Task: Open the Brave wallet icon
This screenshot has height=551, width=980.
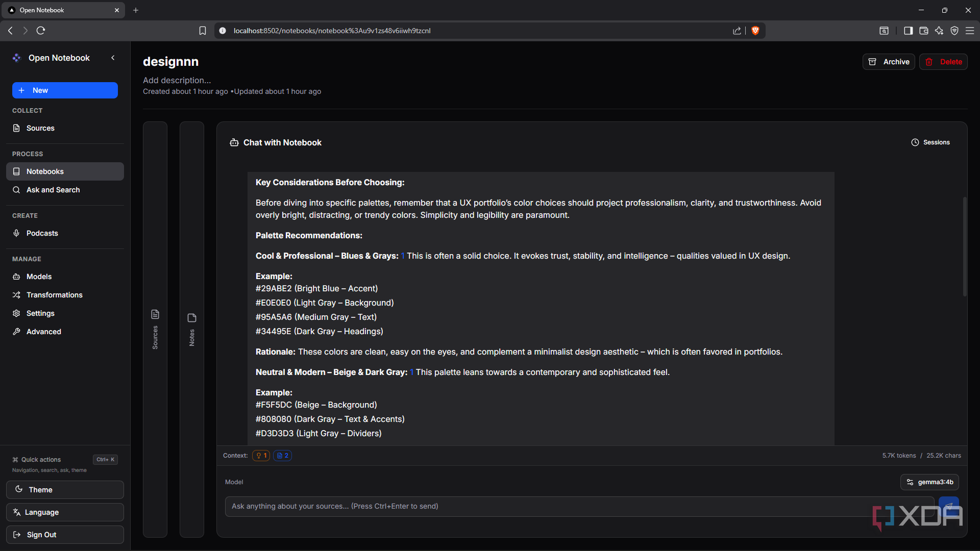Action: point(923,31)
